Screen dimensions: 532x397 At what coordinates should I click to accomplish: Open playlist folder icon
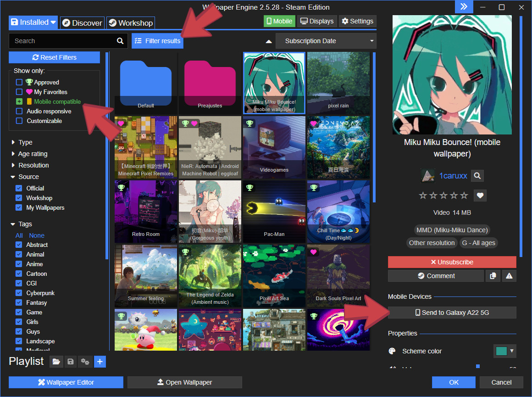pyautogui.click(x=56, y=362)
